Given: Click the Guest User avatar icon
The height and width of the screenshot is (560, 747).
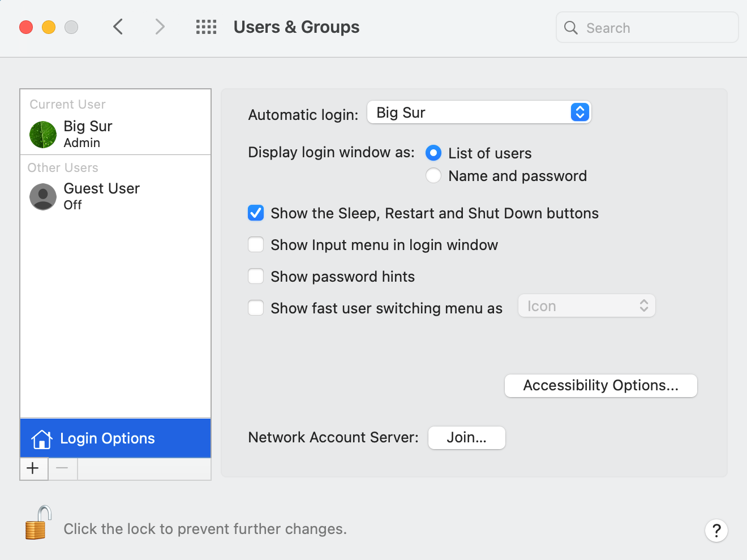Looking at the screenshot, I should click(x=42, y=196).
